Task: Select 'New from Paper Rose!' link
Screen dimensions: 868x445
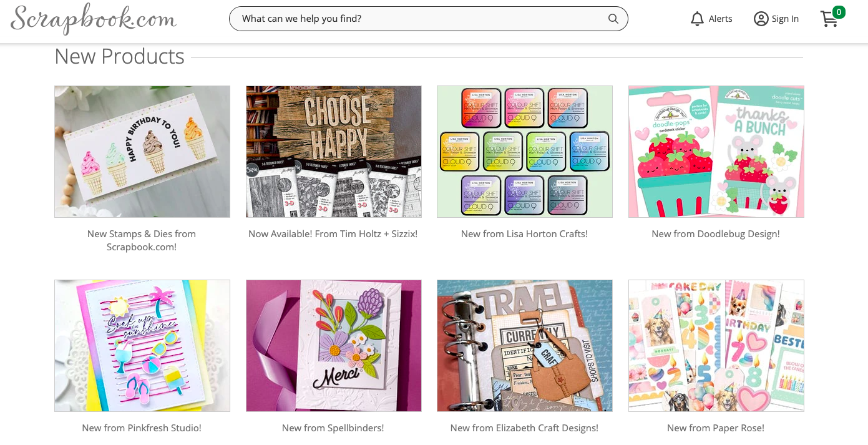Action: (x=715, y=428)
